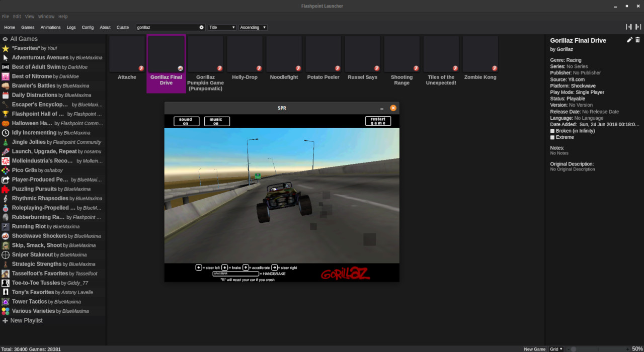Open the View menu

pyautogui.click(x=30, y=17)
